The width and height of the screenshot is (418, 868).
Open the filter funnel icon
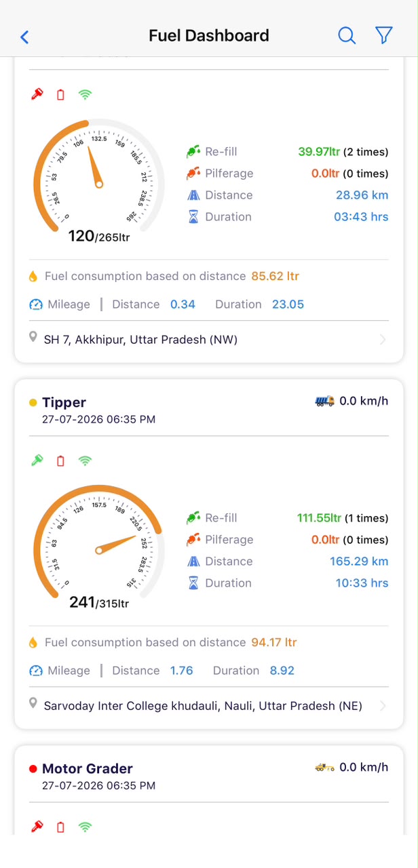click(384, 36)
